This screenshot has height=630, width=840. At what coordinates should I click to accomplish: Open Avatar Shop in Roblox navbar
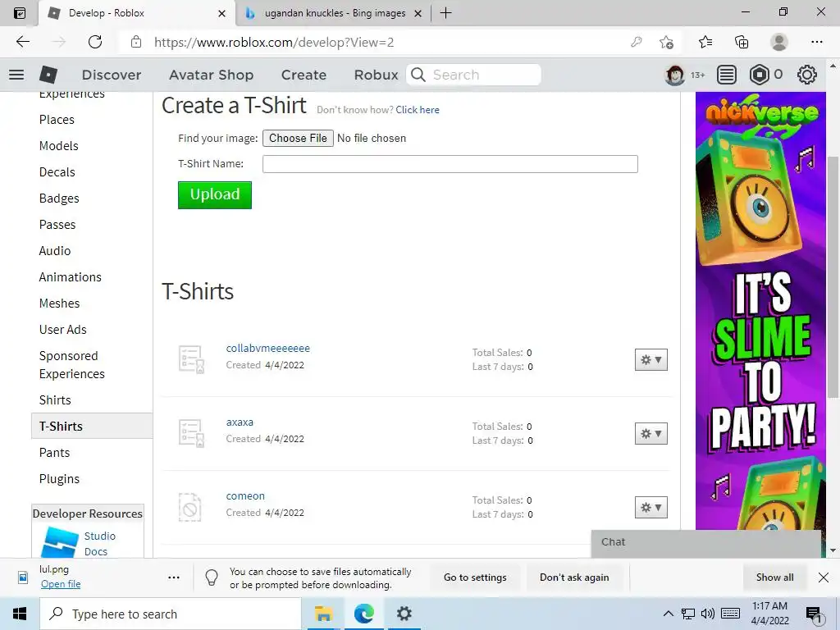click(x=211, y=75)
